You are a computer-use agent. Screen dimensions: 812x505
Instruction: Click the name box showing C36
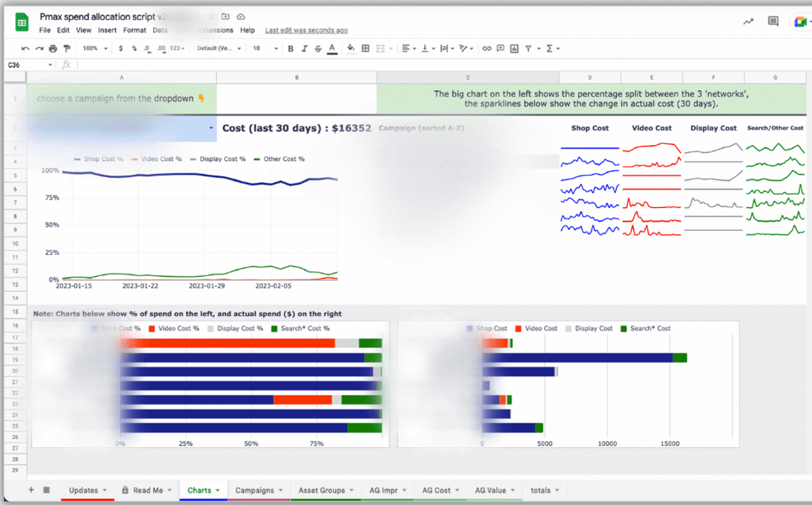tap(30, 65)
